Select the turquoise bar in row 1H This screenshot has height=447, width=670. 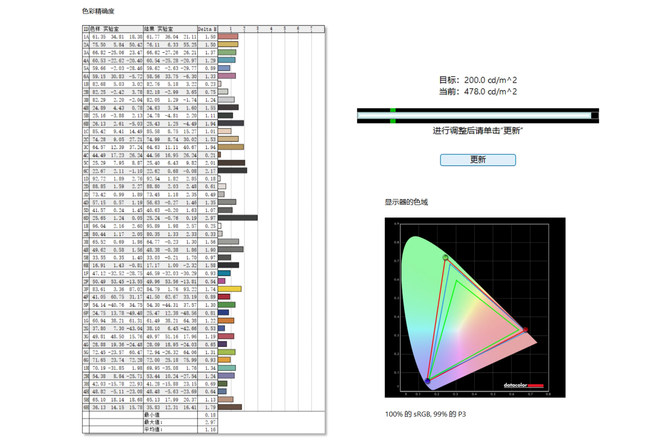pos(227,368)
